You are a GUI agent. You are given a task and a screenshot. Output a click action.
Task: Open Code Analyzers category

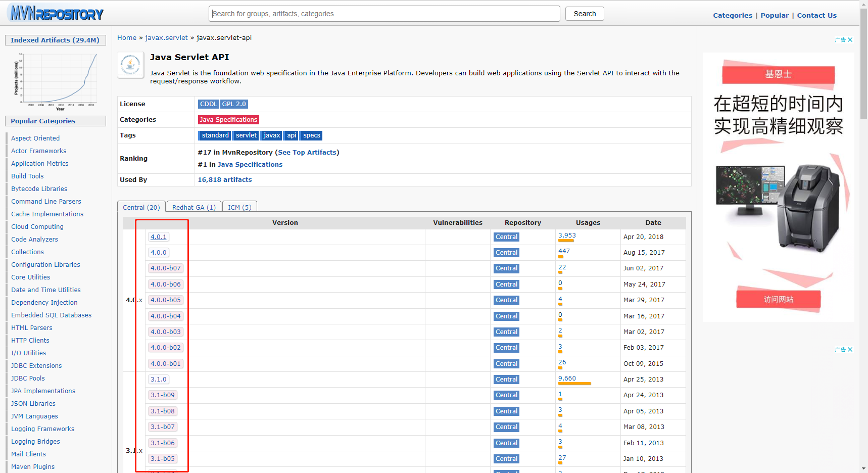(x=34, y=240)
